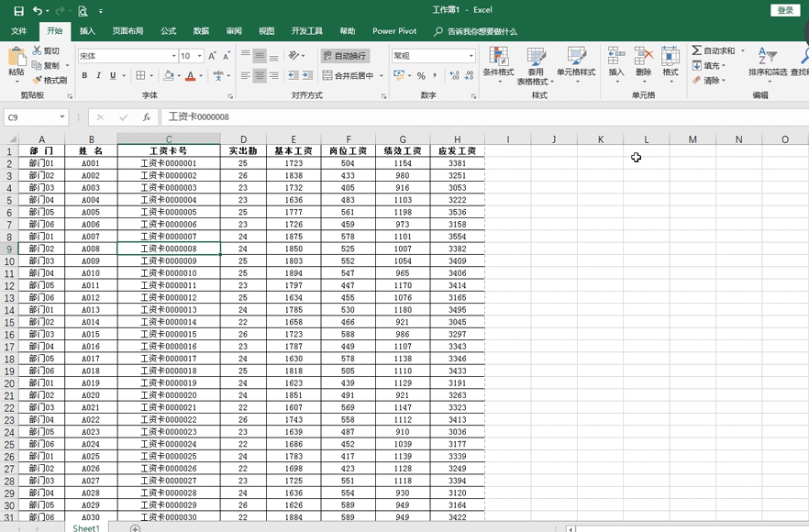
Task: Open 单元格样式 cell styles gallery
Action: click(576, 65)
